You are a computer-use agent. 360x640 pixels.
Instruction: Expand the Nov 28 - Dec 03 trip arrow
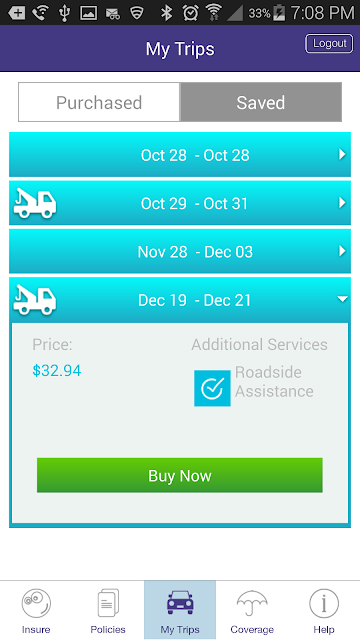pyautogui.click(x=342, y=251)
